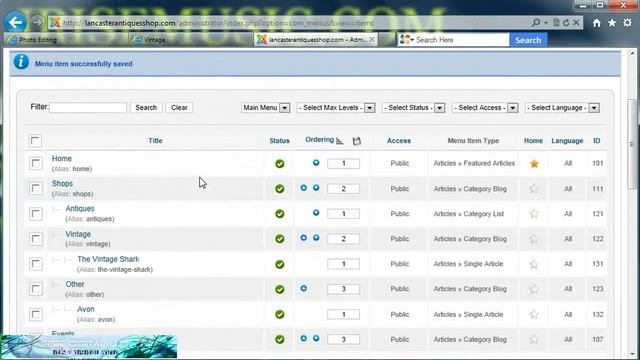Click the browser back arrow button

(16, 22)
